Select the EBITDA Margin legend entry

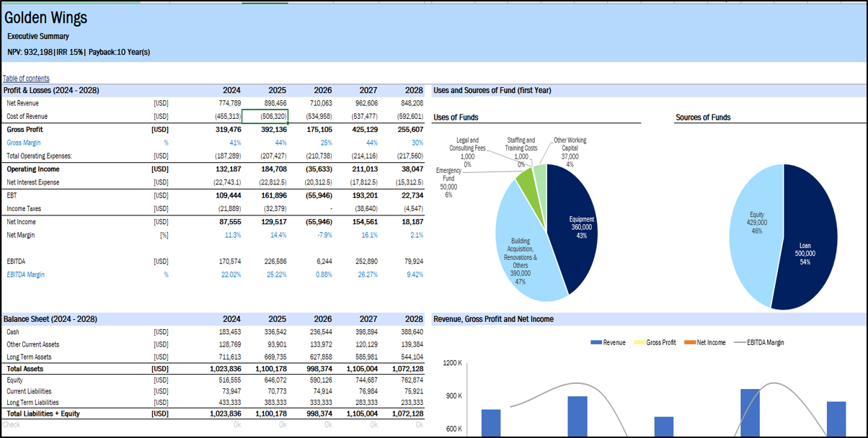759,342
